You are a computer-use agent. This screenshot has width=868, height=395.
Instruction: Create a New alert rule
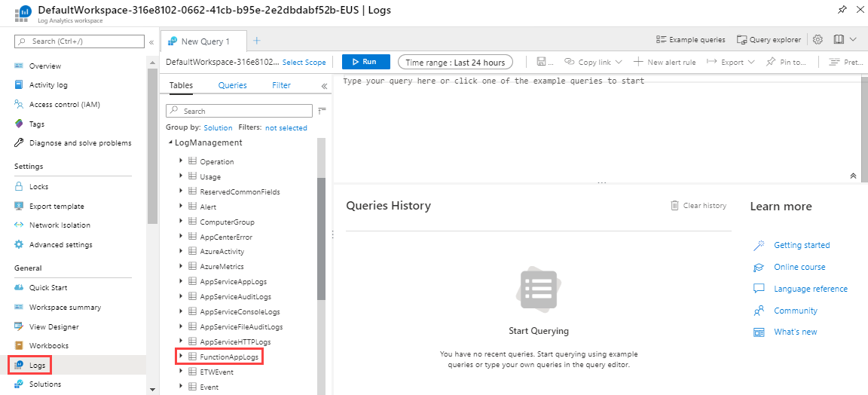(665, 62)
